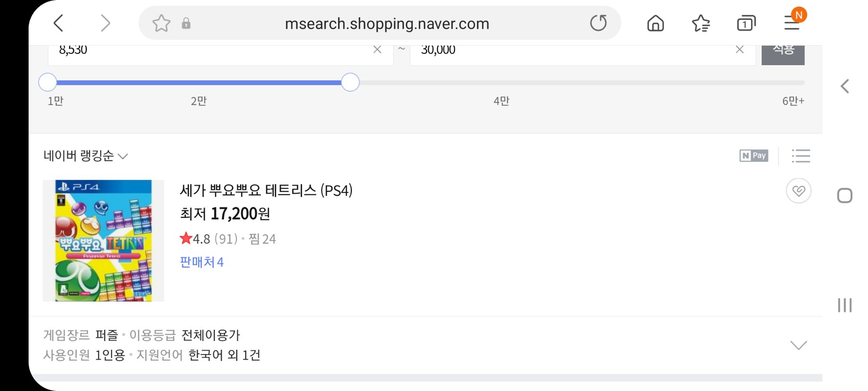Reload the Naver shopping page
This screenshot has height=391, width=868.
pyautogui.click(x=598, y=23)
